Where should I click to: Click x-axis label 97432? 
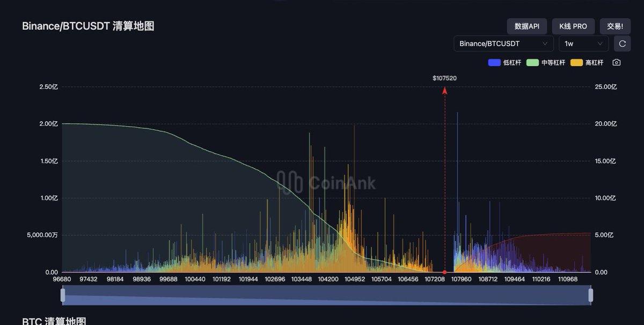coord(89,279)
